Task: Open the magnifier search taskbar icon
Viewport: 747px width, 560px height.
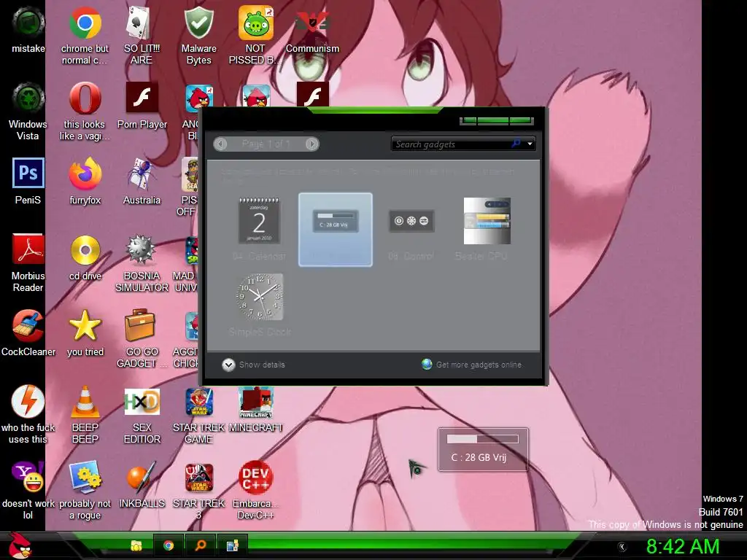Action: pyautogui.click(x=200, y=545)
